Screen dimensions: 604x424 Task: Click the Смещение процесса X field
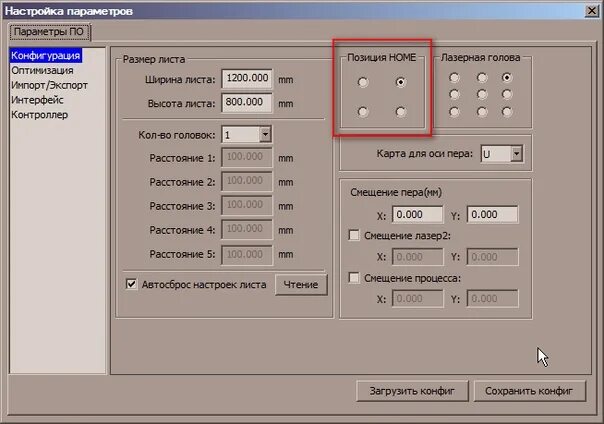(417, 298)
